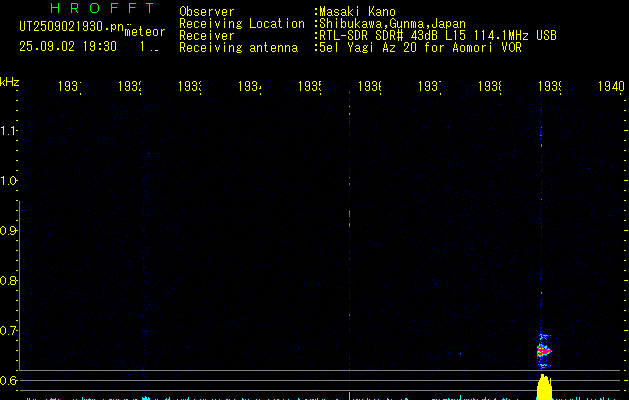
Task: Select the file name UT2509021930.pn
Action: 71,27
